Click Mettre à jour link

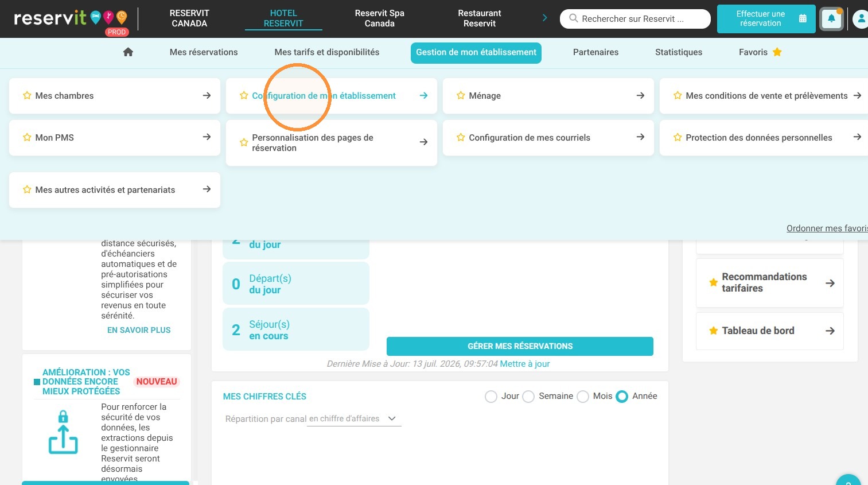coord(525,364)
